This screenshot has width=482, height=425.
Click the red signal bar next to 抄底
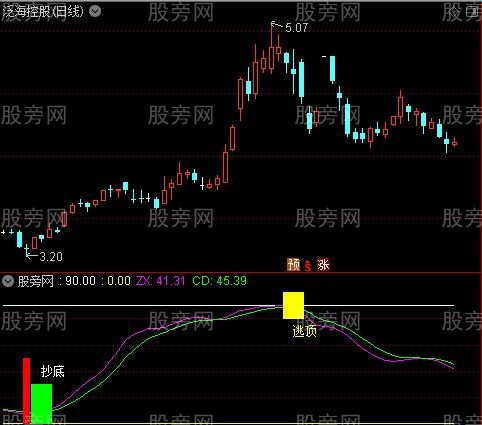[x=26, y=391]
